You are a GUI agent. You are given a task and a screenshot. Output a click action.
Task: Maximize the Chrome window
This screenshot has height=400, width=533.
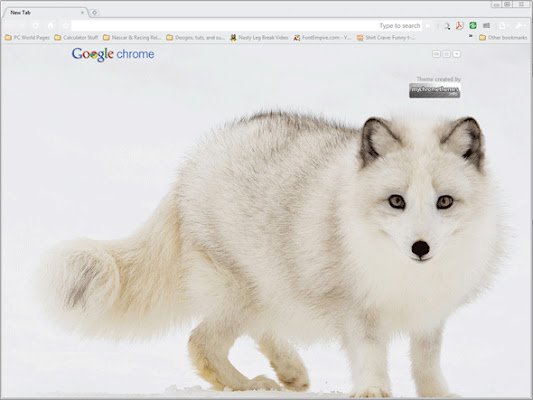[x=508, y=4]
